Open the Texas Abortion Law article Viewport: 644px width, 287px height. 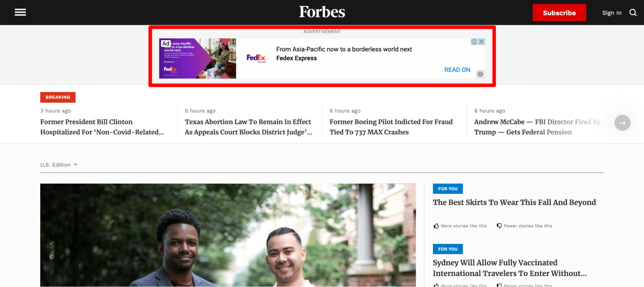tap(248, 127)
